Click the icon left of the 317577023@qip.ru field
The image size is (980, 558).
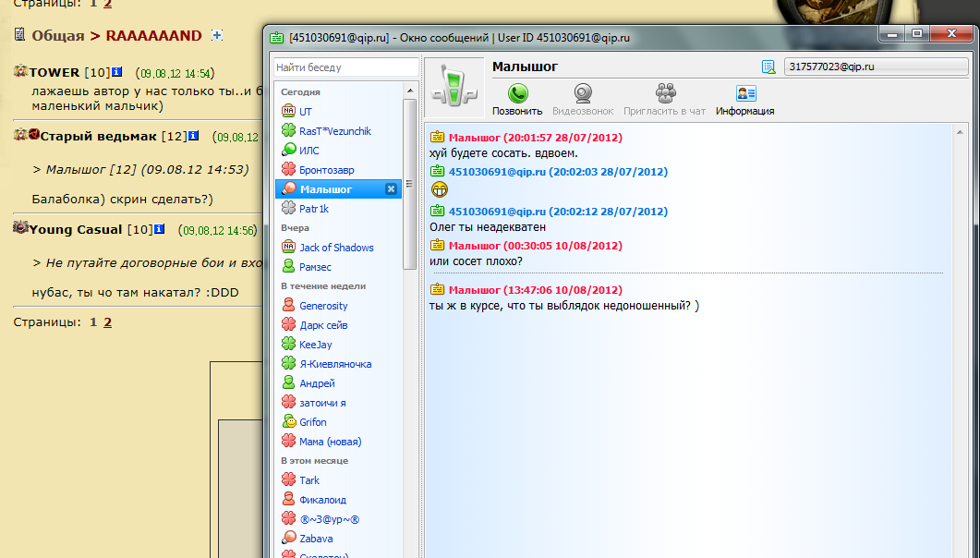pos(768,67)
